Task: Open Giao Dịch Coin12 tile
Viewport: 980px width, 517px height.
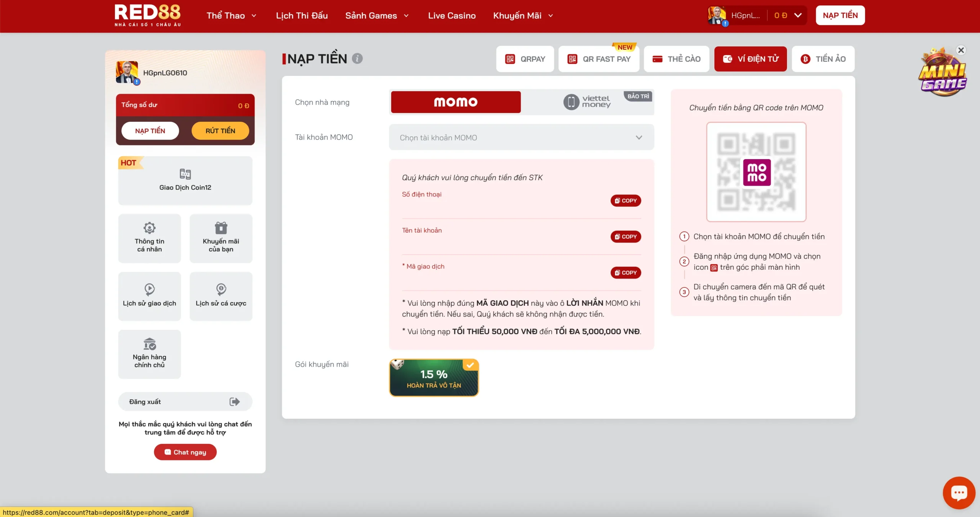Action: [x=185, y=180]
